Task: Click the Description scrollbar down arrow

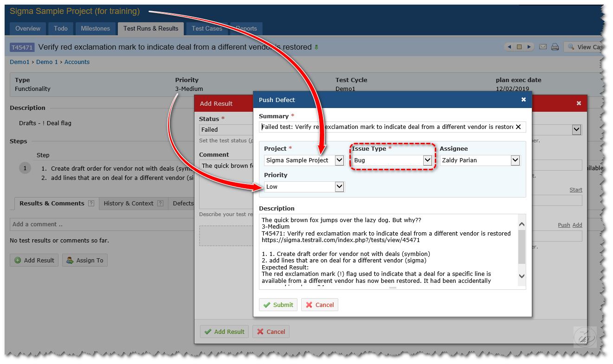Action: [522, 276]
